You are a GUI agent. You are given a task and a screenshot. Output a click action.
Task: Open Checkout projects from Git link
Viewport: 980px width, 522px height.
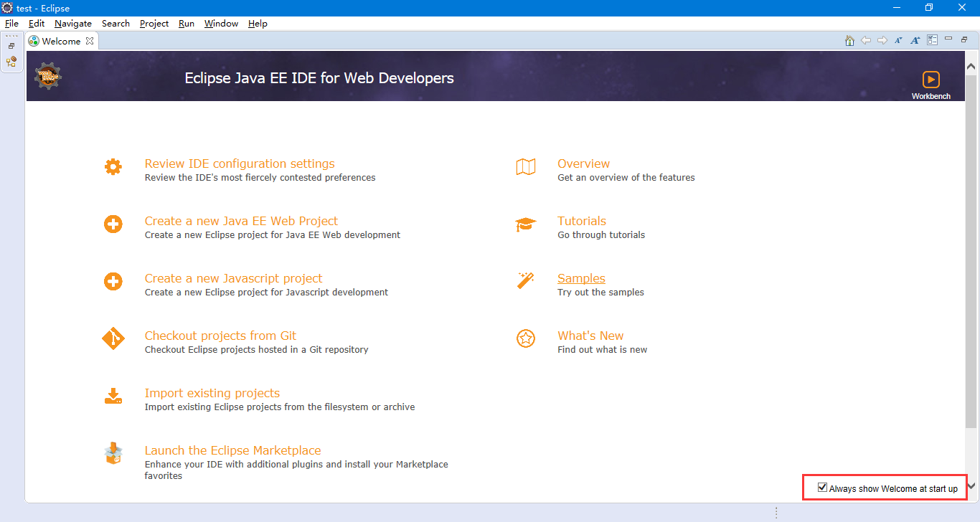[220, 336]
